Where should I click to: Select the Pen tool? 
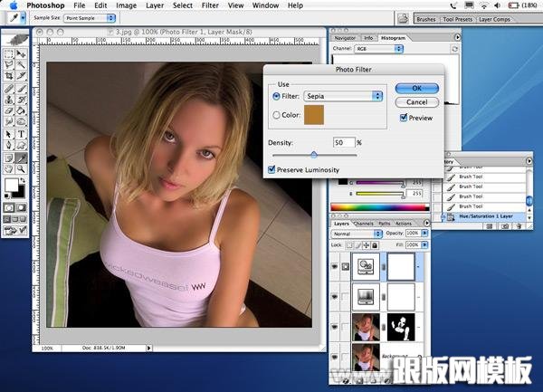click(x=9, y=145)
